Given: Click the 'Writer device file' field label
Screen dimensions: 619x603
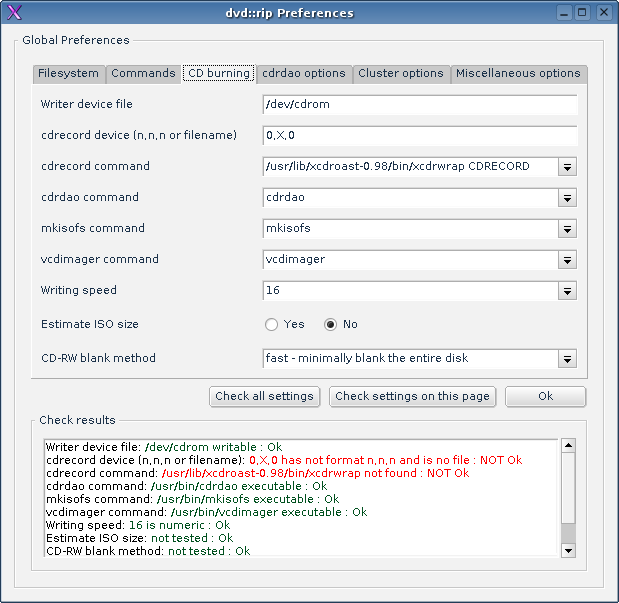Looking at the screenshot, I should tap(86, 104).
